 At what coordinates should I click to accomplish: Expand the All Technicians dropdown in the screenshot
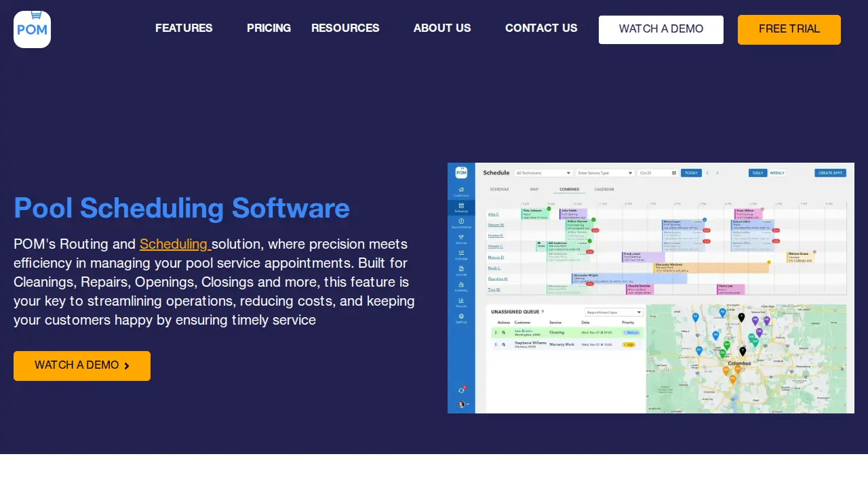click(x=544, y=173)
